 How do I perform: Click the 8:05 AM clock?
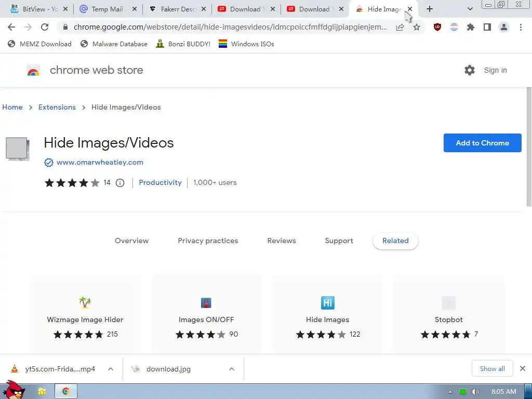click(503, 392)
